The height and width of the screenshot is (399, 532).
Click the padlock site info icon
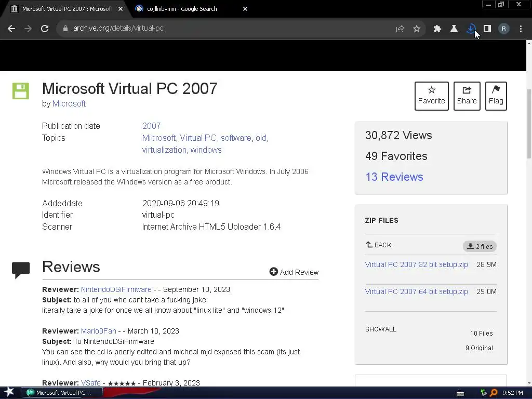(65, 29)
